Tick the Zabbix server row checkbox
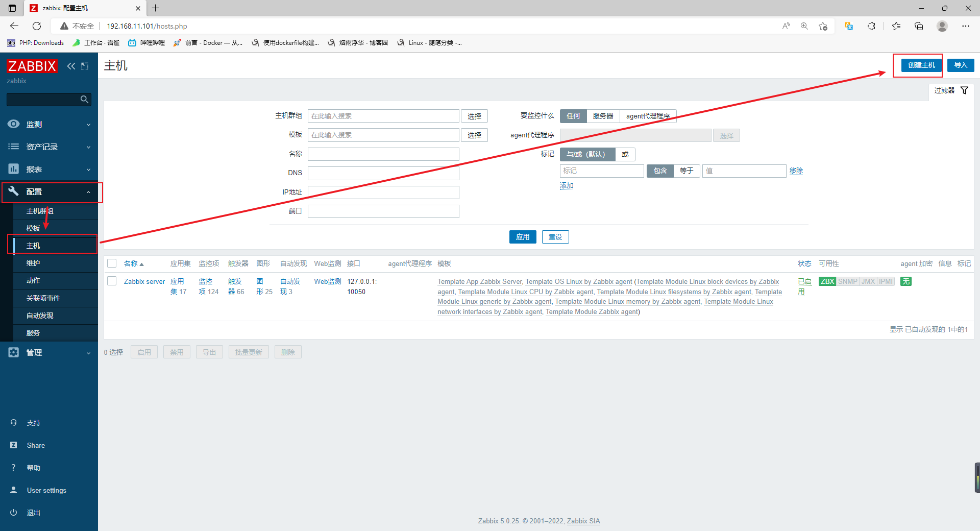 pos(112,281)
